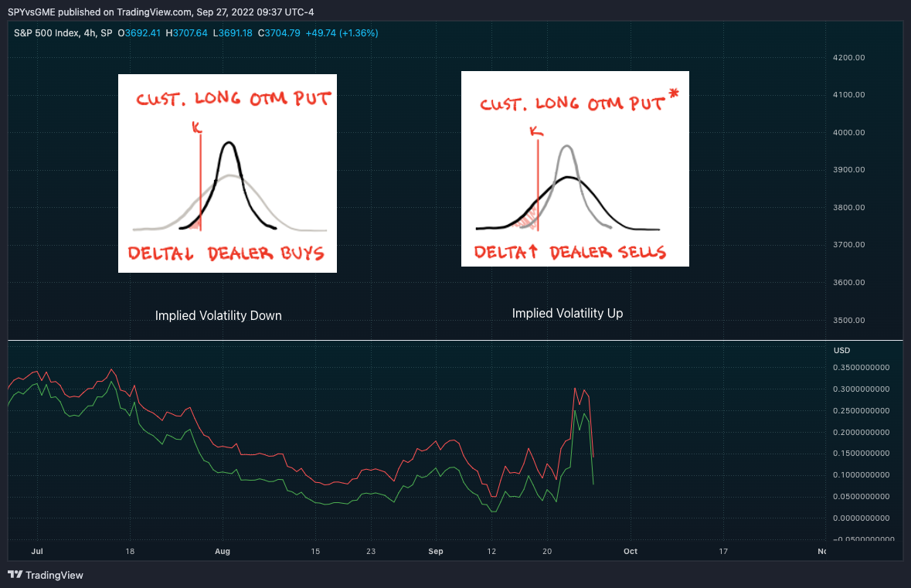Click the 18 label after Jul on time axis

(130, 552)
